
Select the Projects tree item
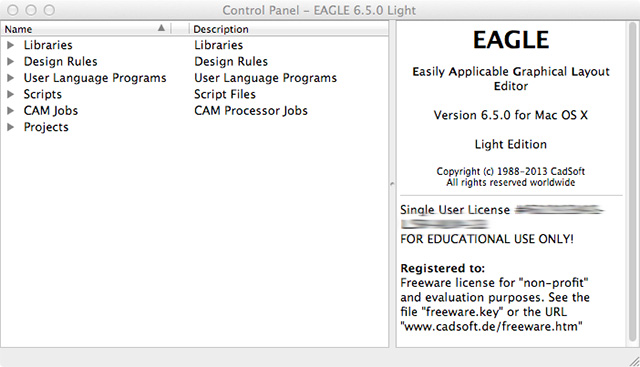click(46, 127)
